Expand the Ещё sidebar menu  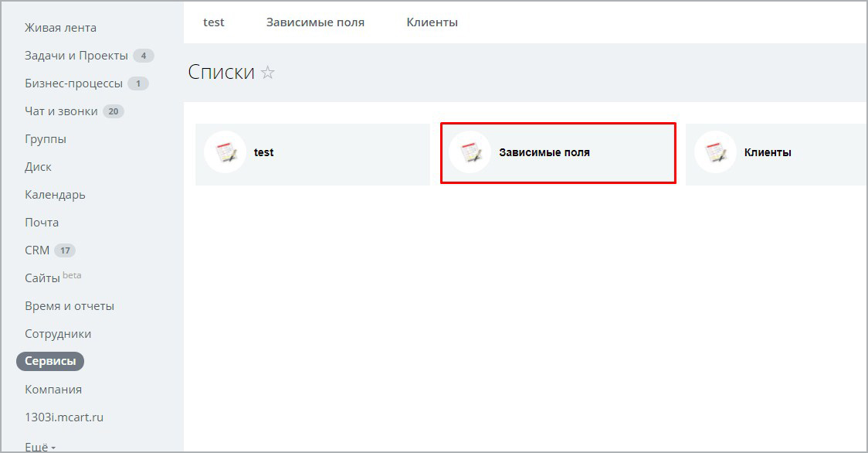pos(40,447)
